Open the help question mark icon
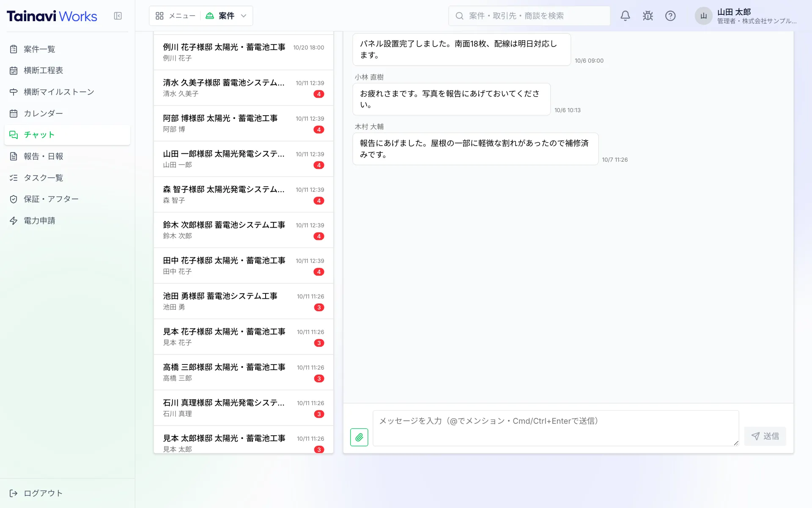Image resolution: width=812 pixels, height=508 pixels. (x=670, y=16)
